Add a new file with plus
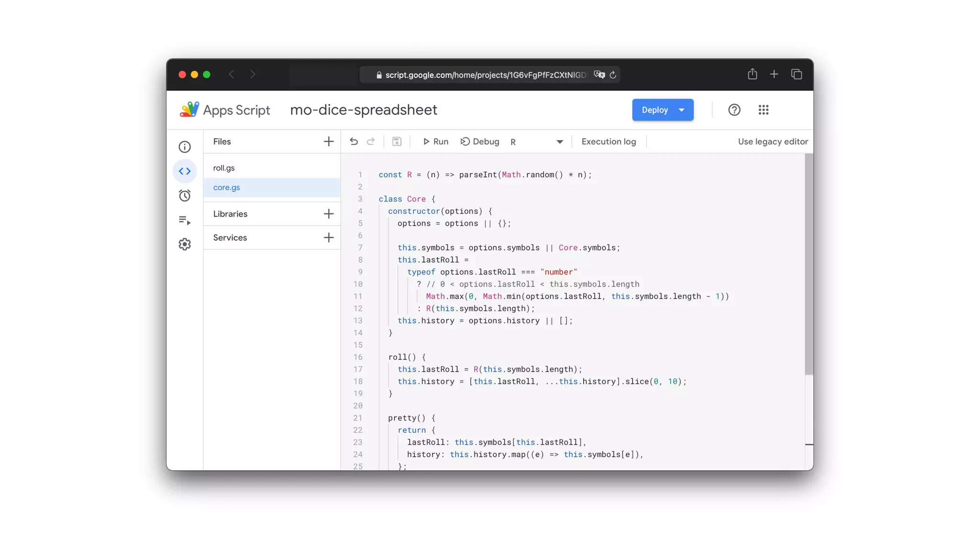This screenshot has width=980, height=551. click(328, 142)
